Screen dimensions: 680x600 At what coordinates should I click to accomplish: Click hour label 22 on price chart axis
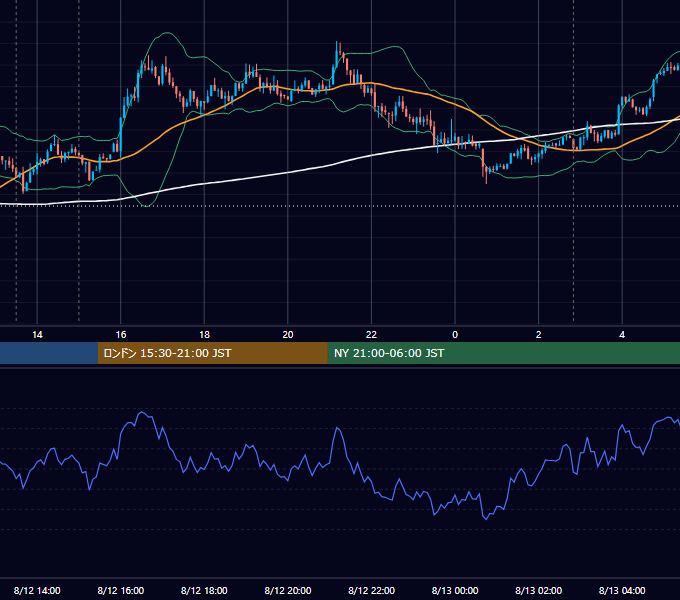[371, 335]
